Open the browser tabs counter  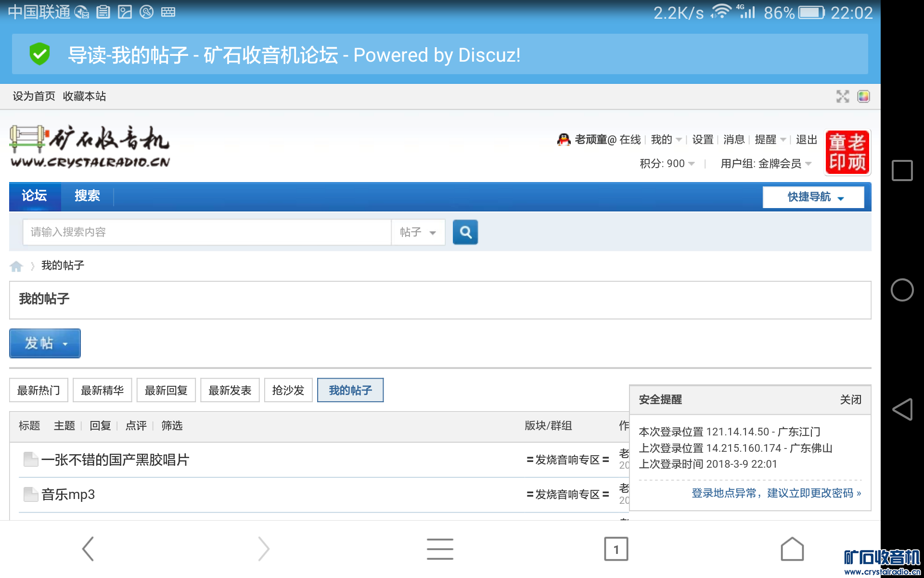(x=616, y=549)
